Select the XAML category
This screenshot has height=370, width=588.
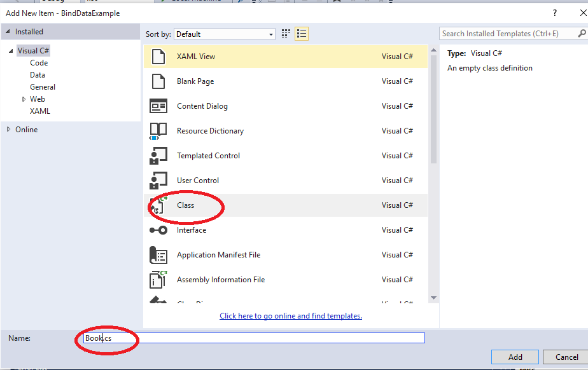click(39, 111)
